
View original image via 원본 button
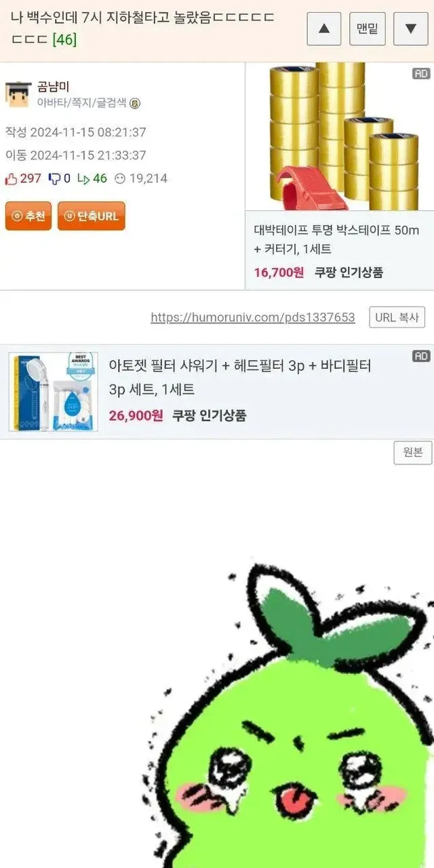click(x=412, y=452)
